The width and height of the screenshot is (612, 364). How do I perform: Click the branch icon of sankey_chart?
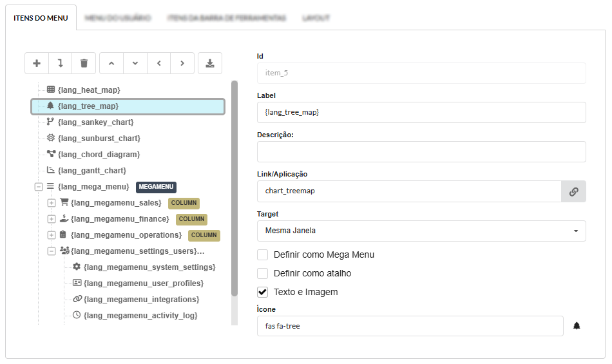(x=50, y=122)
